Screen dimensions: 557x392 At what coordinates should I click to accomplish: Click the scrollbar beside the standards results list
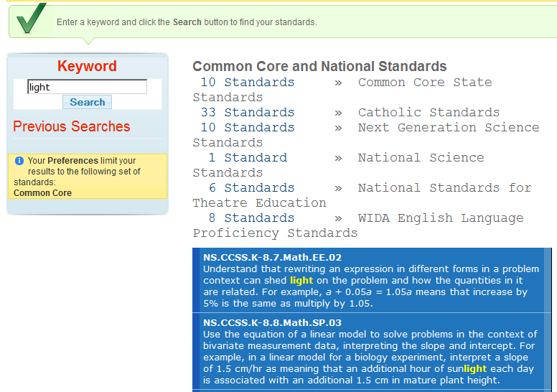[548, 320]
